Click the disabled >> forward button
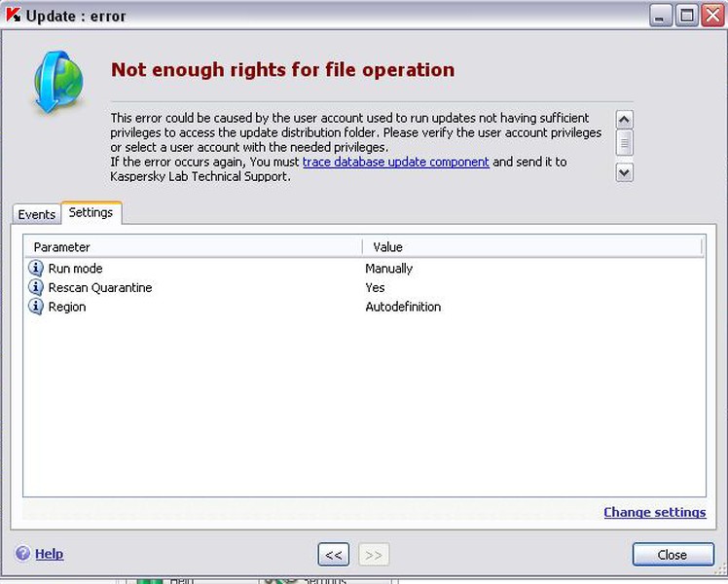The image size is (728, 584). click(x=374, y=554)
